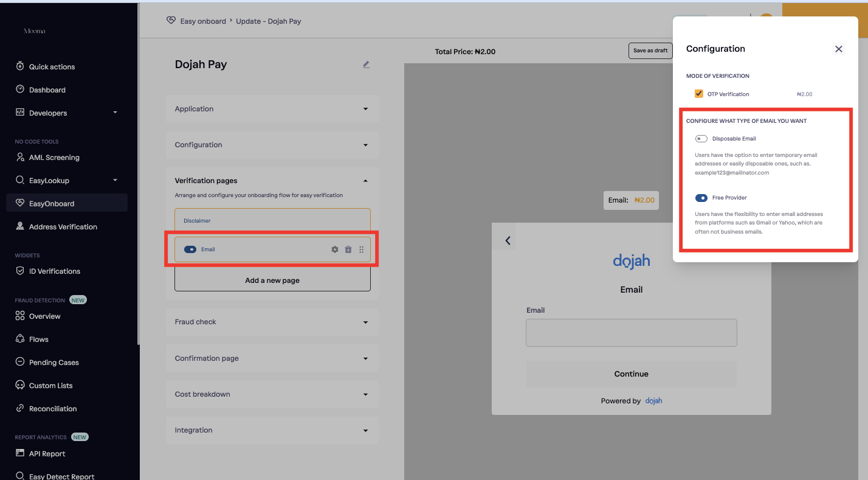Edit the Dojah Pay name with pencil icon

[x=366, y=64]
